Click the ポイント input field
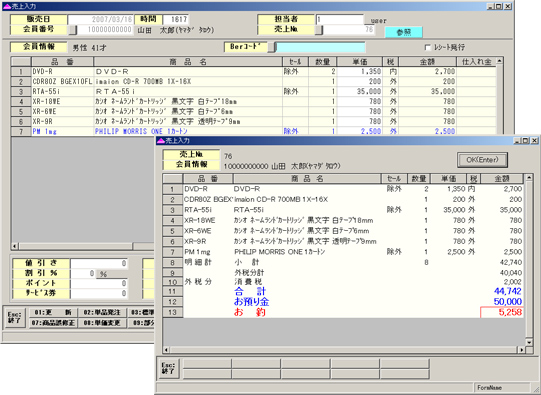541x395 pixels. tap(99, 284)
